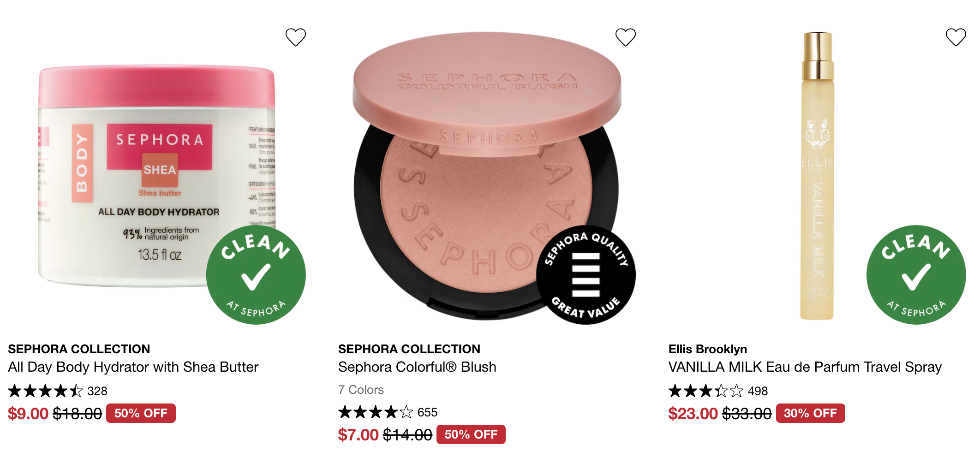The height and width of the screenshot is (451, 980).
Task: Click the 30% OFF badge on travel spray
Action: [x=810, y=413]
